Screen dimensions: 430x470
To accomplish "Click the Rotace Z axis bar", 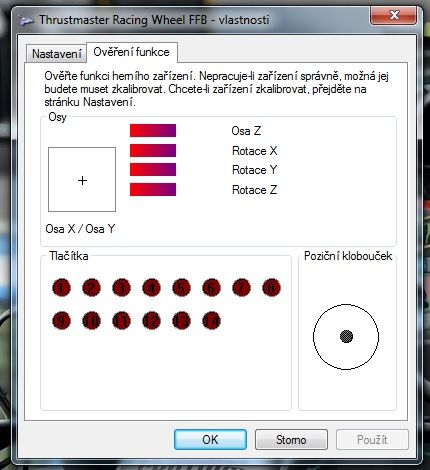I will point(153,189).
